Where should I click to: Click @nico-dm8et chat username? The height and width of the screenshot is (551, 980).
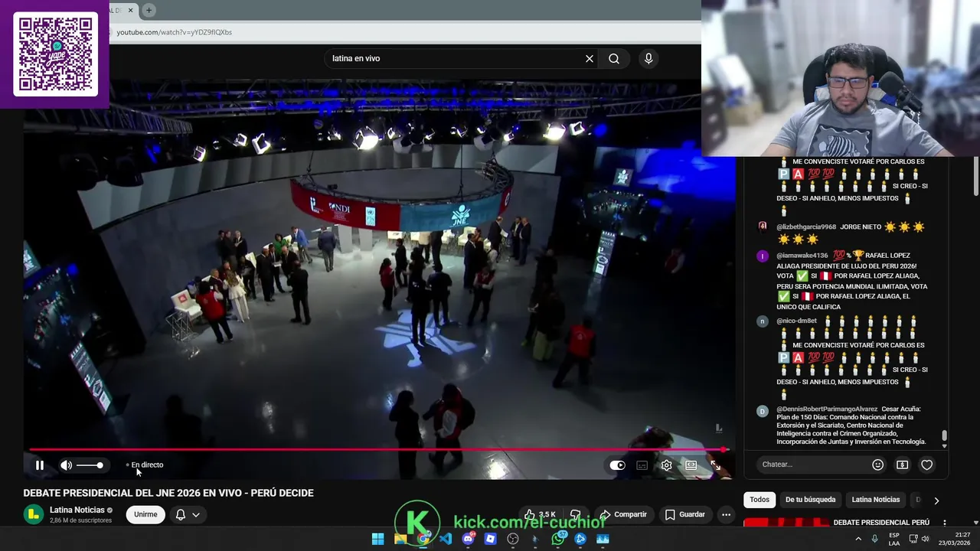pos(796,321)
